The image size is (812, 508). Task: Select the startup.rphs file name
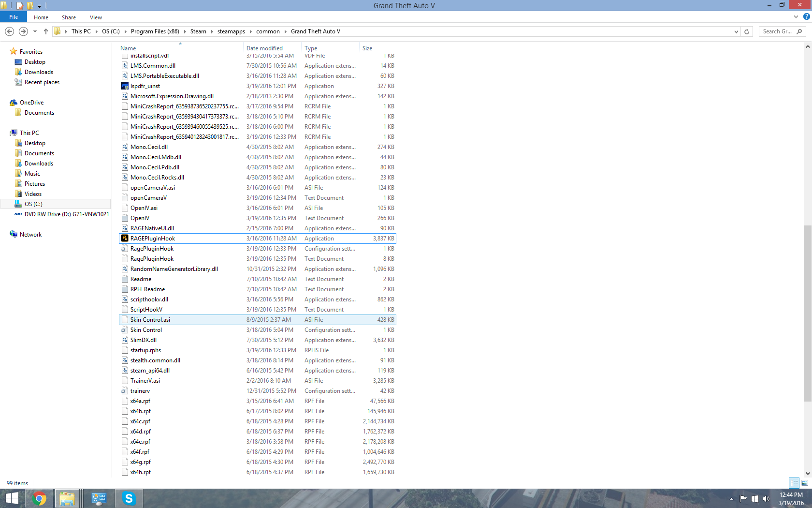coord(145,350)
